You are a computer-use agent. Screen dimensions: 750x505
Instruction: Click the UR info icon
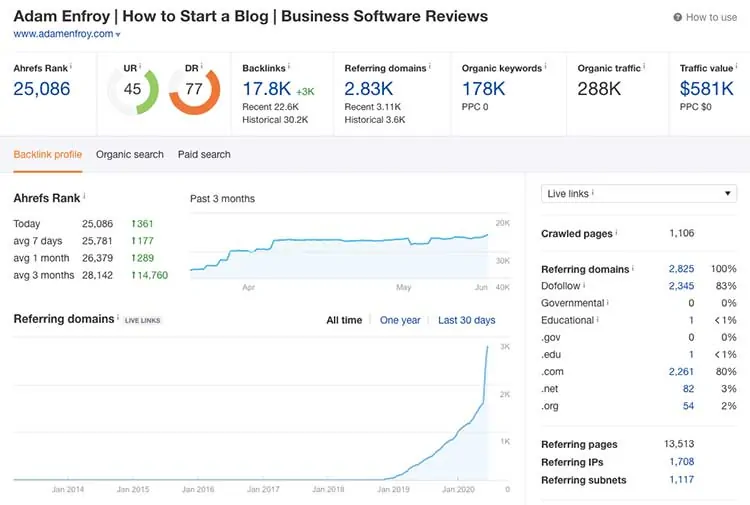click(139, 67)
